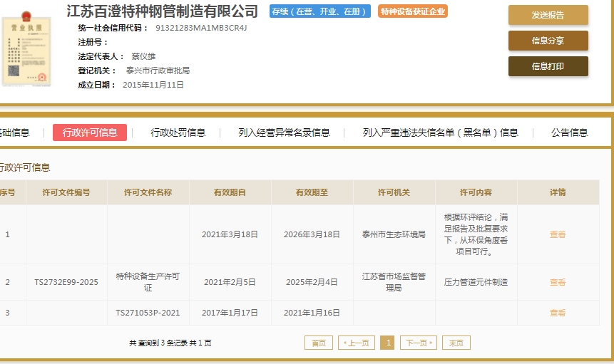This screenshot has width=614, height=364.
Task: Select legal representative name 蔡仪雄
Action: click(143, 56)
